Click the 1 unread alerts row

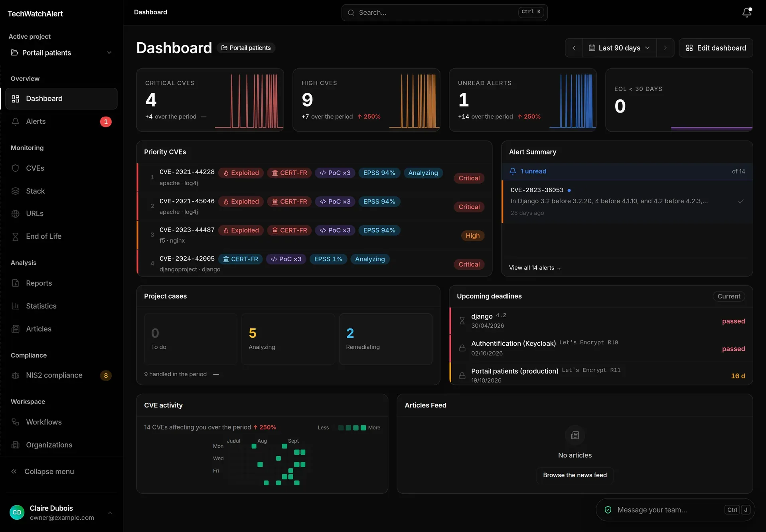tap(627, 171)
